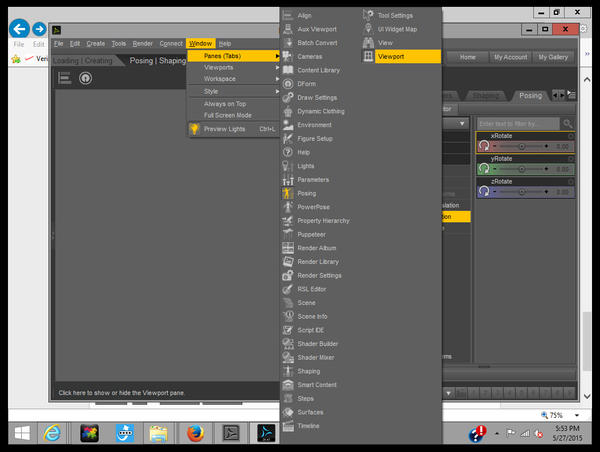Click the View binoculars icon
This screenshot has width=600, height=452.
[x=368, y=43]
